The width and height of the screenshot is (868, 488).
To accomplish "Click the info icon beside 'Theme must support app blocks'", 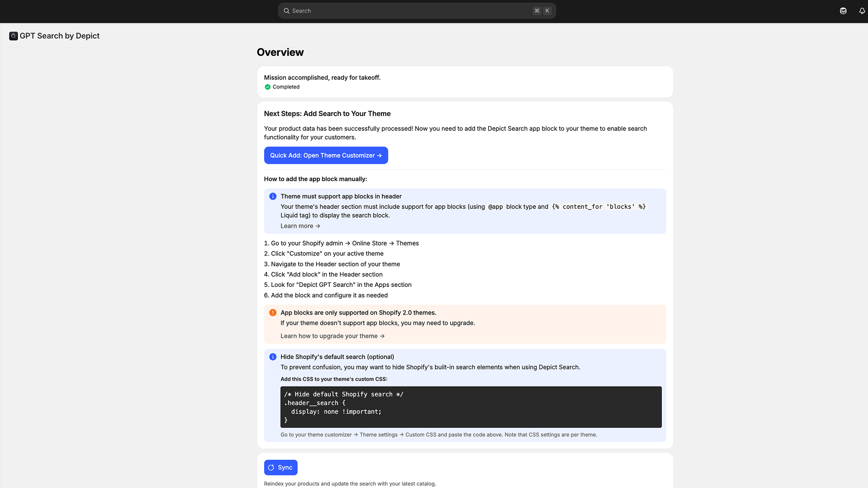I will point(273,196).
